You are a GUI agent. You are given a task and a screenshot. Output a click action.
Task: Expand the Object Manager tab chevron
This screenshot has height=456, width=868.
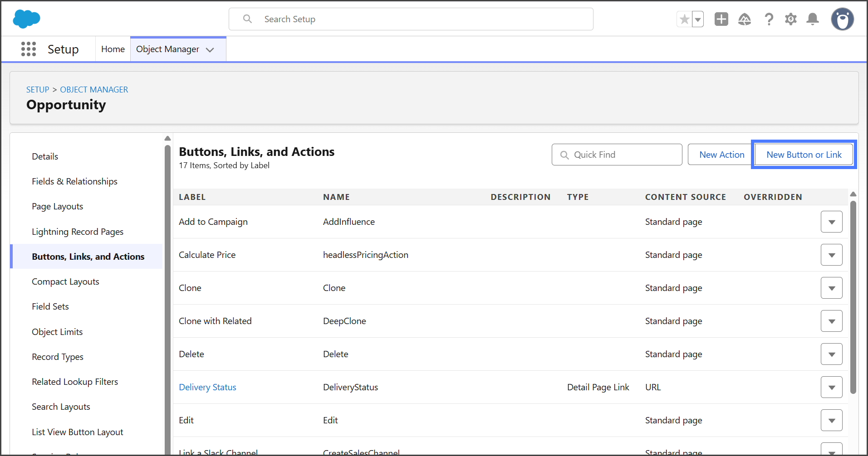coord(210,50)
